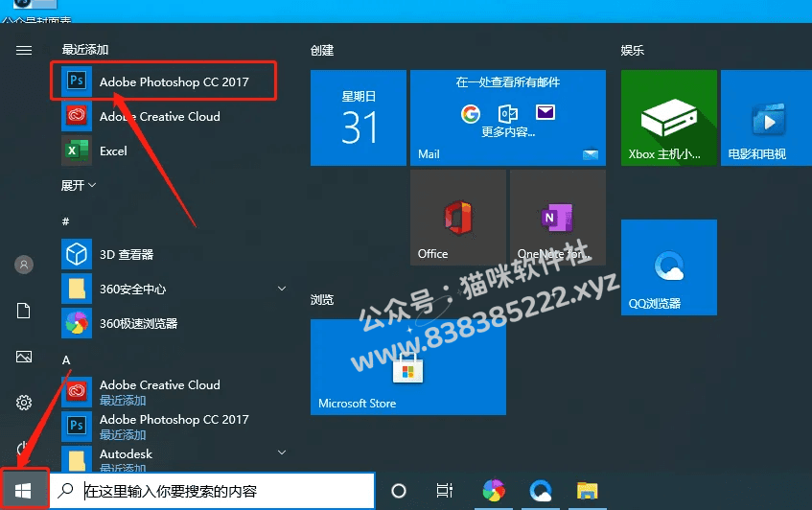Viewport: 812px width, 510px height.
Task: Click the hamburger menu at top of Start
Action: tap(24, 50)
